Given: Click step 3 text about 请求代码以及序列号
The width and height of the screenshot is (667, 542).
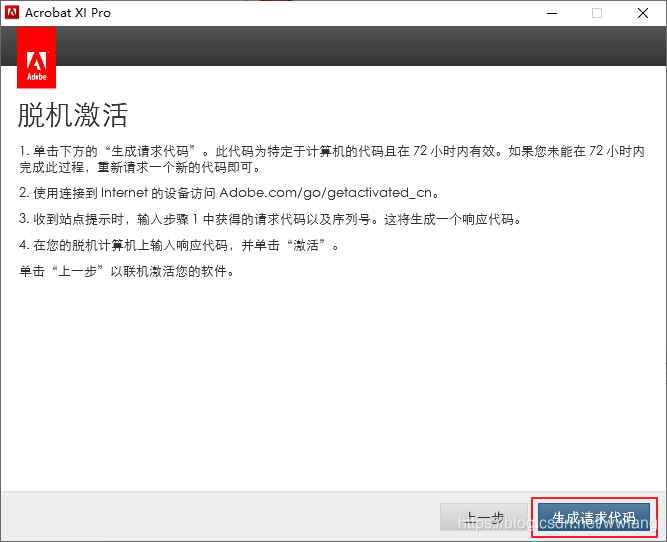Looking at the screenshot, I should [271, 219].
